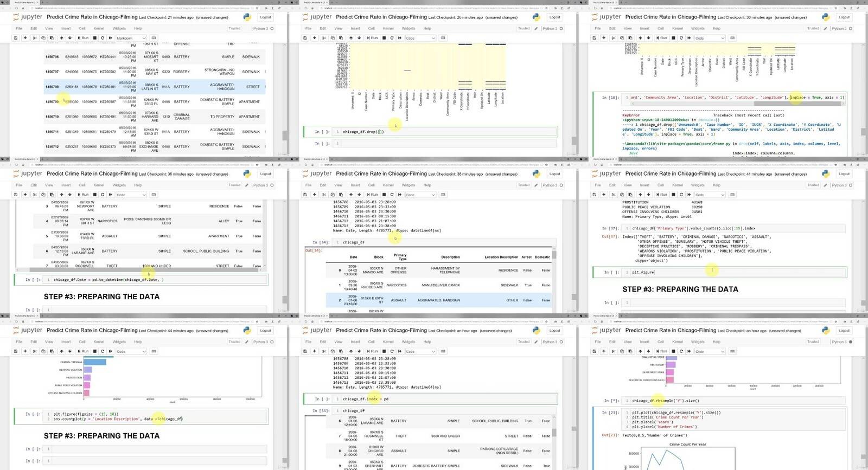
Task: Insert cell below in the 41-minute checkpoint notebook
Action: 603,194
